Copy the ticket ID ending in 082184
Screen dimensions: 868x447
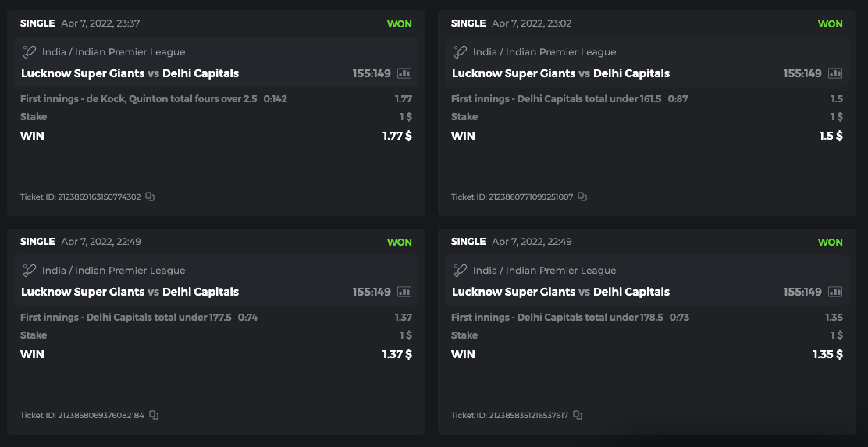click(x=154, y=415)
